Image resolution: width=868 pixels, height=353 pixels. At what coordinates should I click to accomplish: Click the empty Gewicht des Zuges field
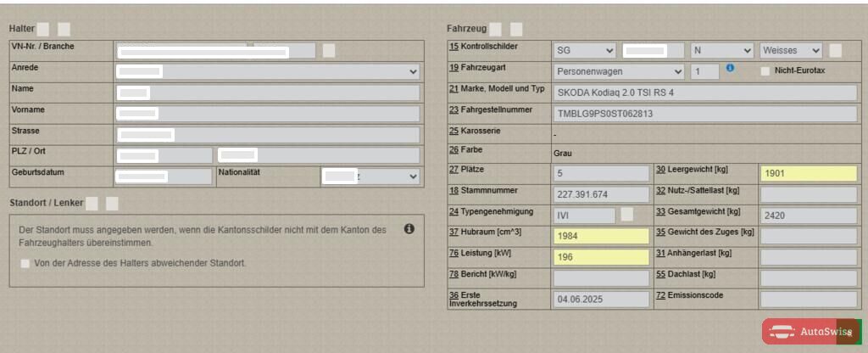809,236
